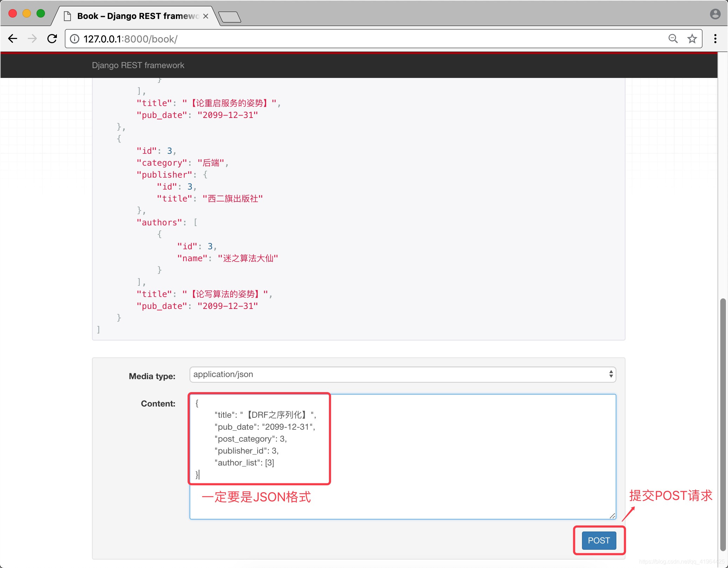
Task: Click the author name "迷之算法大仙"
Action: click(x=248, y=258)
